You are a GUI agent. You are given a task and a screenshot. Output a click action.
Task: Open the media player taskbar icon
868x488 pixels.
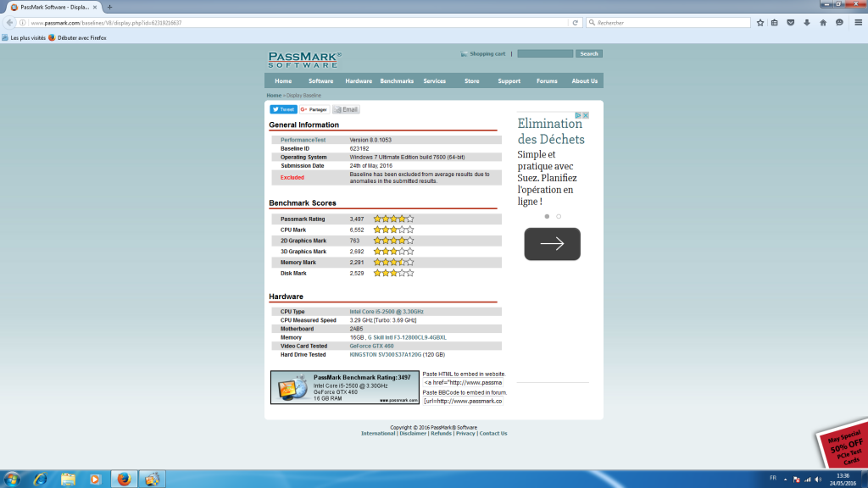pyautogui.click(x=95, y=480)
